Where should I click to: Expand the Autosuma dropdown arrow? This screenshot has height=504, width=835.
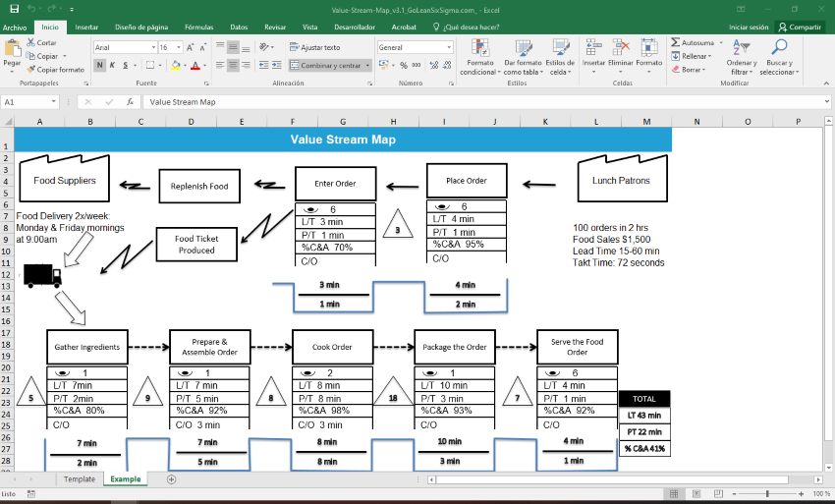721,42
